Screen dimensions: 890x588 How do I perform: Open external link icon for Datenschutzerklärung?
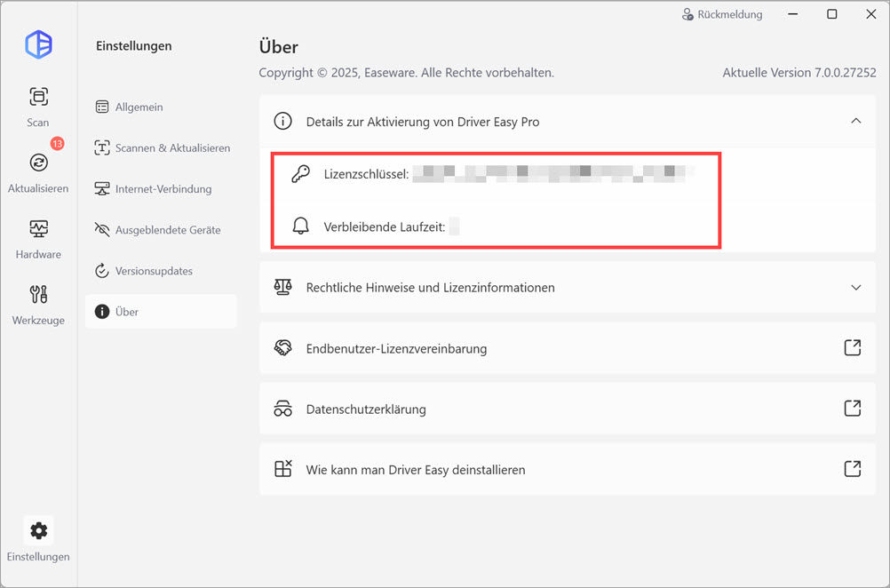coord(853,408)
